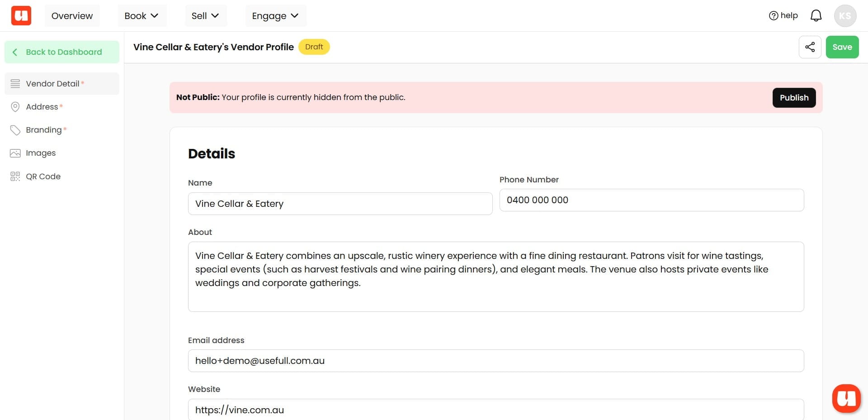Click inside the Phone Number field
This screenshot has height=420, width=868.
pyautogui.click(x=651, y=200)
